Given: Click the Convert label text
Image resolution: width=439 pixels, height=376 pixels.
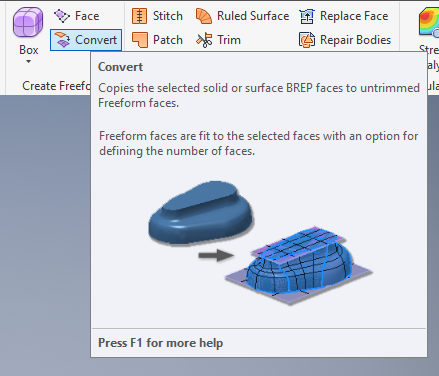Looking at the screenshot, I should tap(96, 40).
